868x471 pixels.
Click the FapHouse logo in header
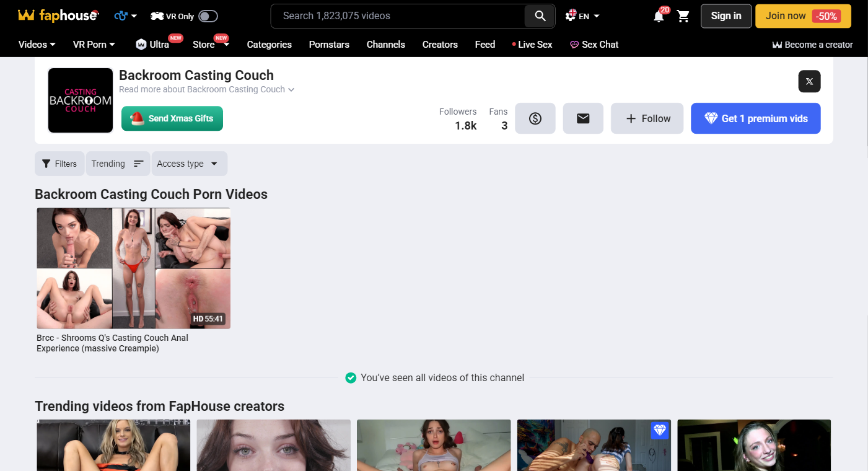58,15
